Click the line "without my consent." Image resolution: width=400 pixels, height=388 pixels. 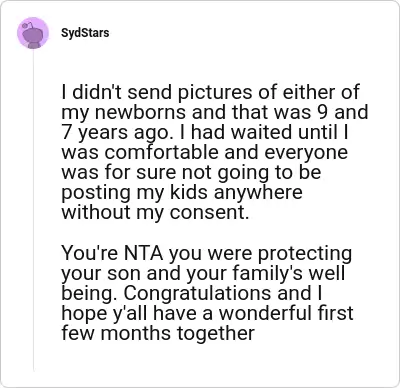(x=155, y=212)
